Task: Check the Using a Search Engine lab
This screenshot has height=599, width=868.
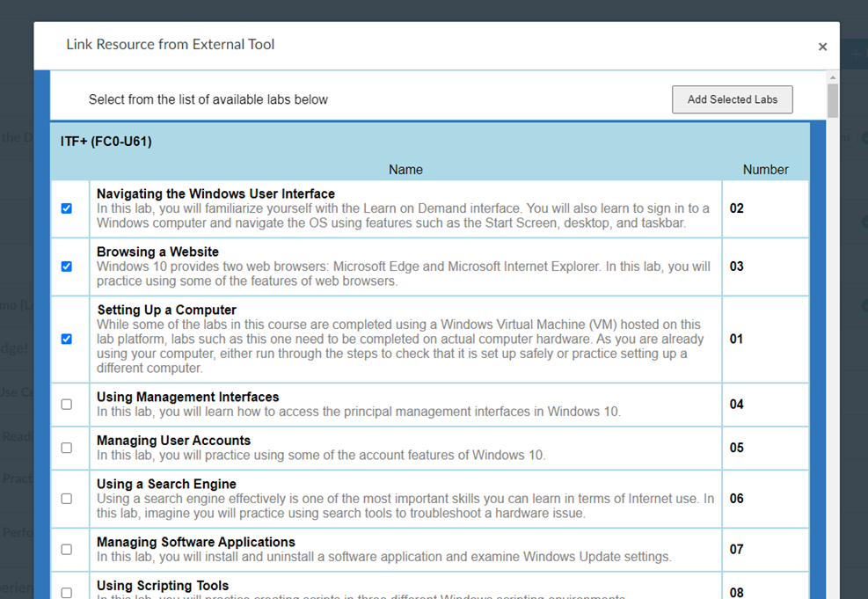Action: point(67,499)
